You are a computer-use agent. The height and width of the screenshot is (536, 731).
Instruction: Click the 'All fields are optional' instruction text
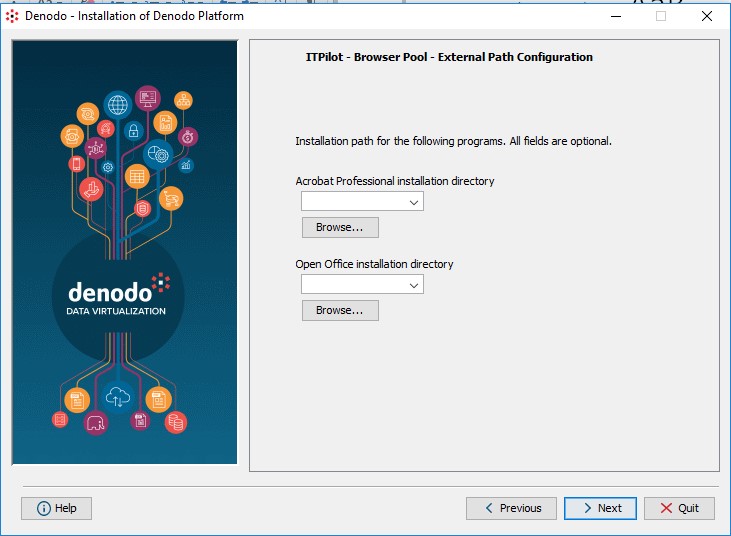pos(560,141)
